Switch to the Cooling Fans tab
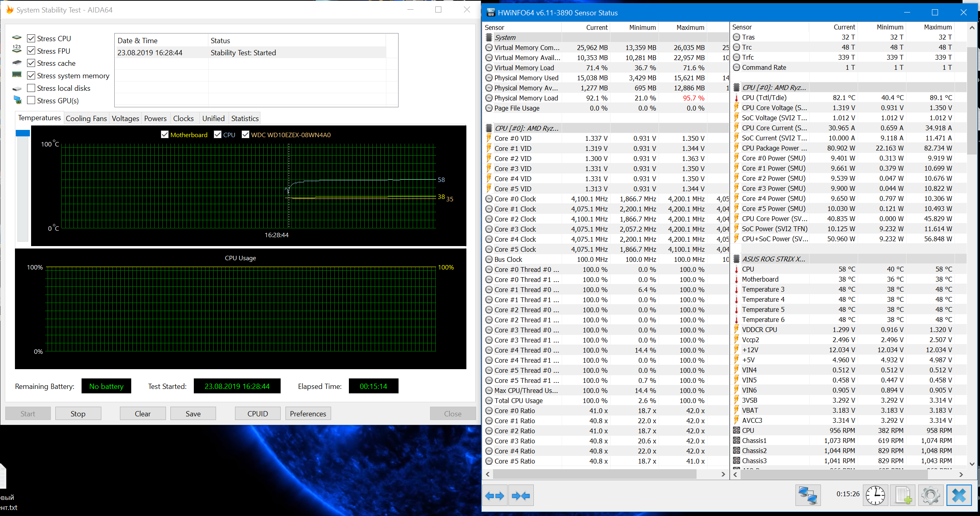This screenshot has height=516, width=980. [x=86, y=118]
